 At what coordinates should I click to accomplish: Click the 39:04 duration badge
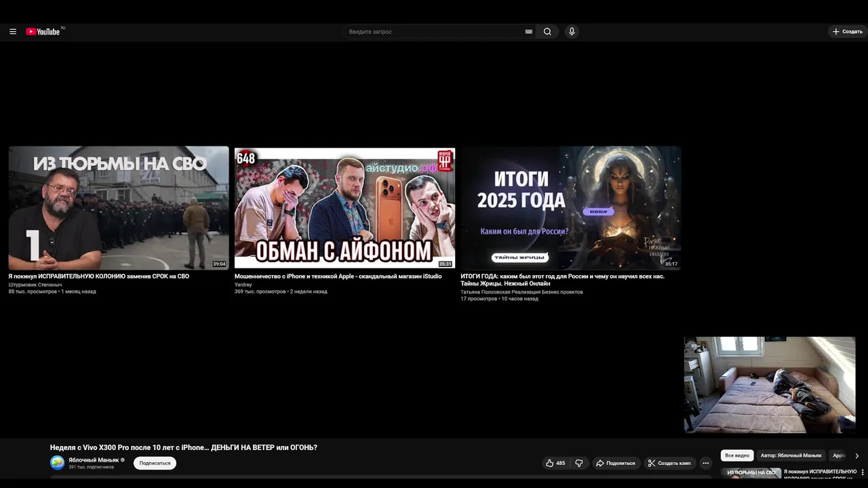click(x=219, y=264)
